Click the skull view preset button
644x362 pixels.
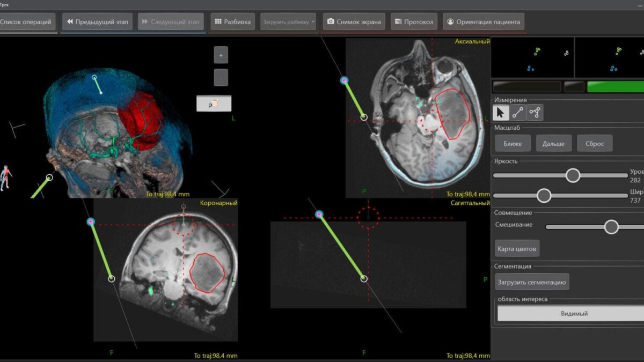pos(214,104)
